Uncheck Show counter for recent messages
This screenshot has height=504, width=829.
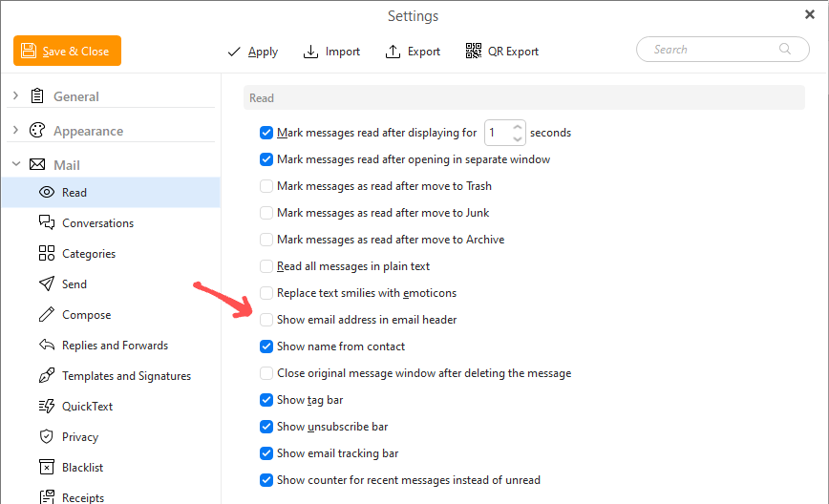(266, 480)
